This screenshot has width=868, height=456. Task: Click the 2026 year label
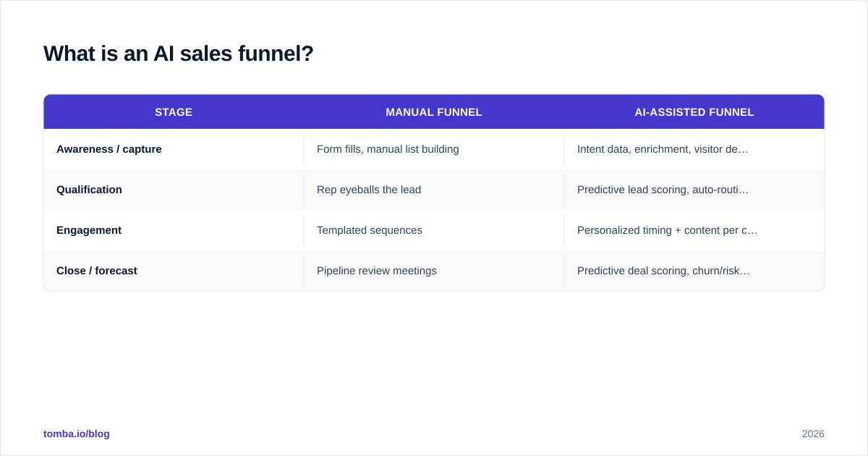click(x=813, y=434)
